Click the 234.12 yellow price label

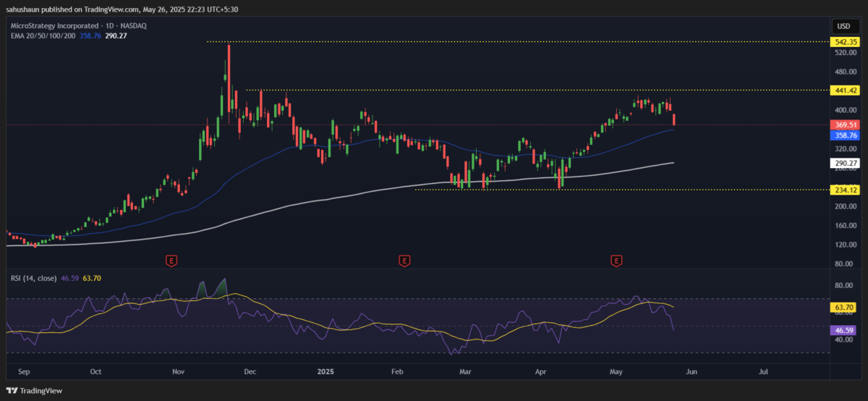tap(846, 190)
